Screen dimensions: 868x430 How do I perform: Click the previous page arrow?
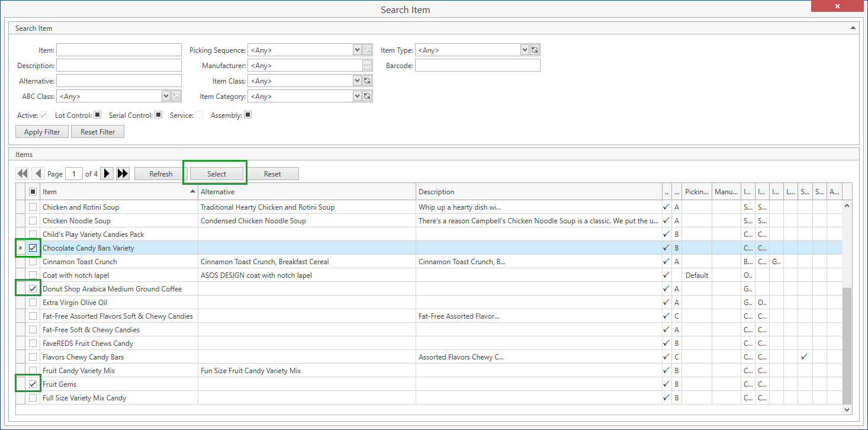tap(38, 173)
